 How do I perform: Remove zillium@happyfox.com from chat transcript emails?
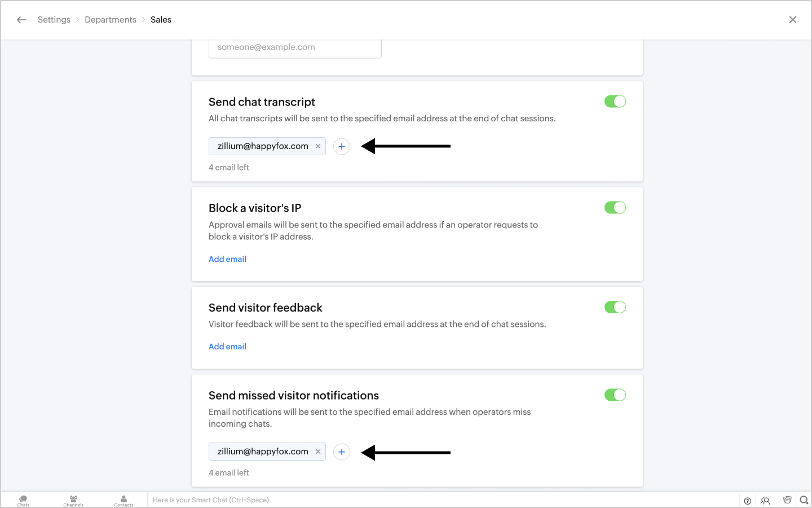tap(318, 146)
